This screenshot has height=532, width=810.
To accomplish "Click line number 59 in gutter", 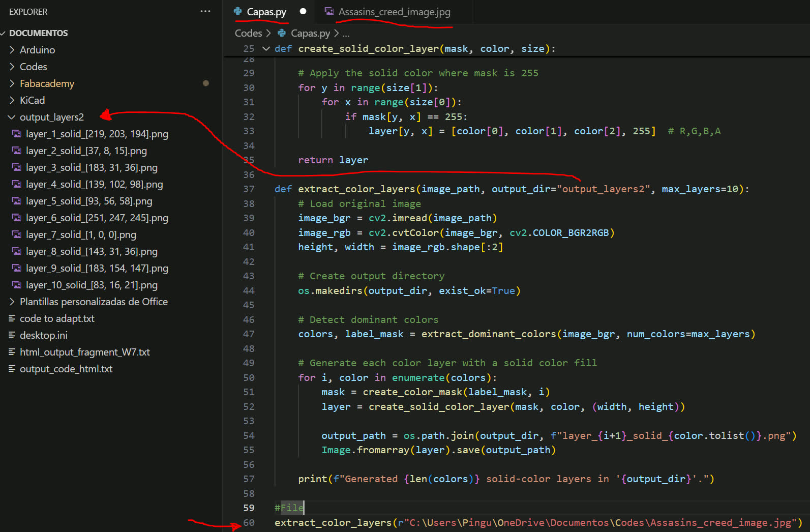I will tap(249, 508).
